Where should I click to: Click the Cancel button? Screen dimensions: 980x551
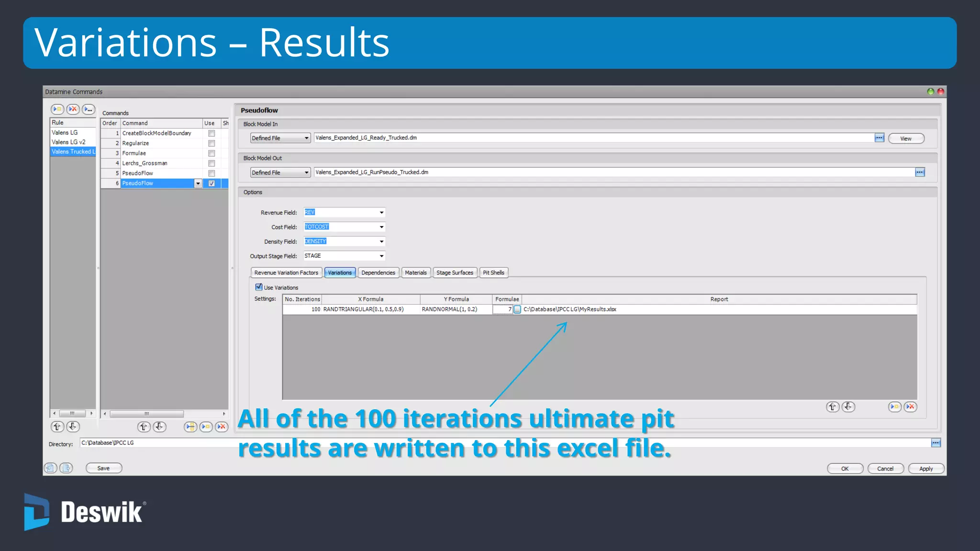pyautogui.click(x=885, y=469)
